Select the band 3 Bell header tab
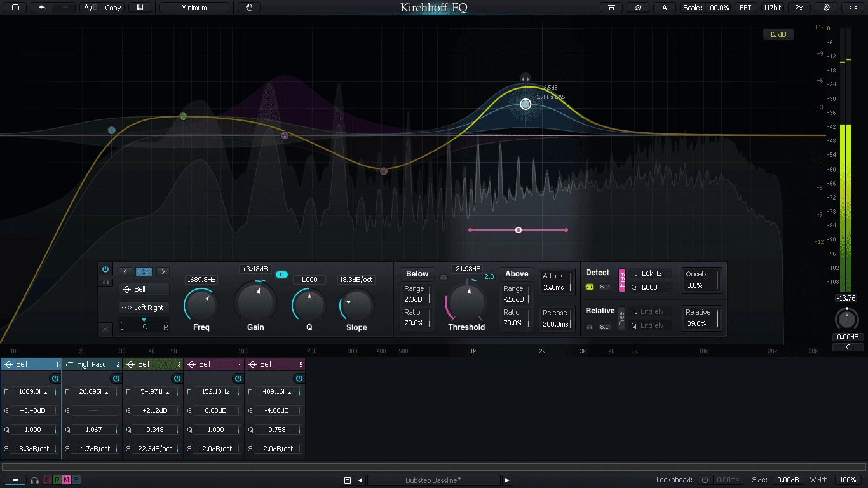 click(x=153, y=364)
